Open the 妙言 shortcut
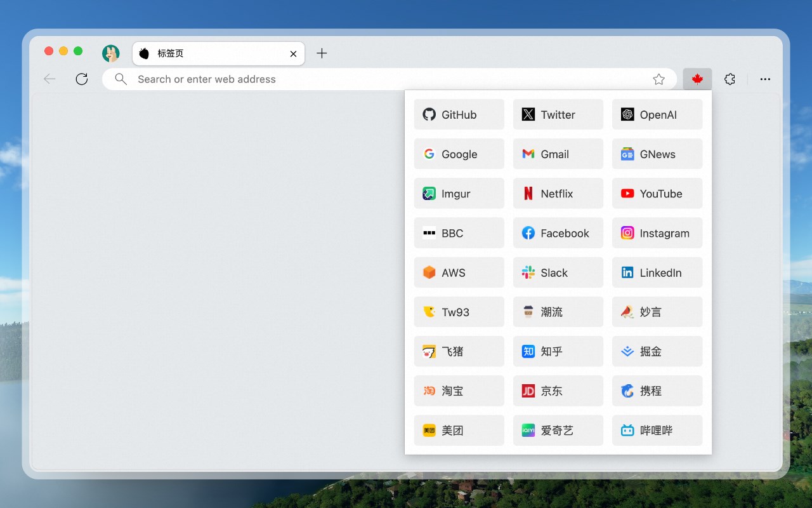Viewport: 812px width, 508px height. point(657,312)
